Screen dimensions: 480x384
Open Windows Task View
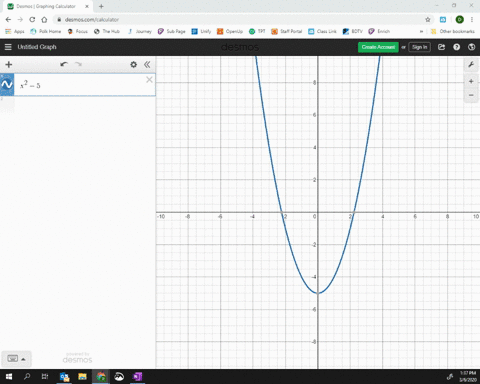point(45,377)
